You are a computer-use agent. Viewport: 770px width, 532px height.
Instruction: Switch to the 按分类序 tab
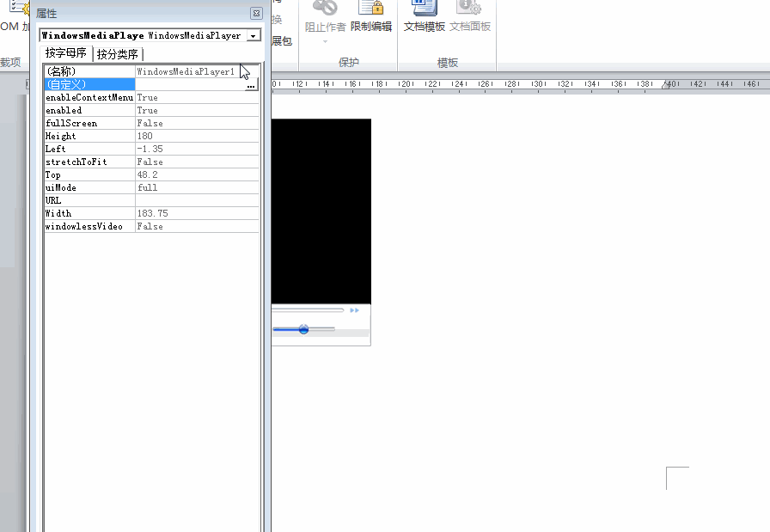pos(118,54)
